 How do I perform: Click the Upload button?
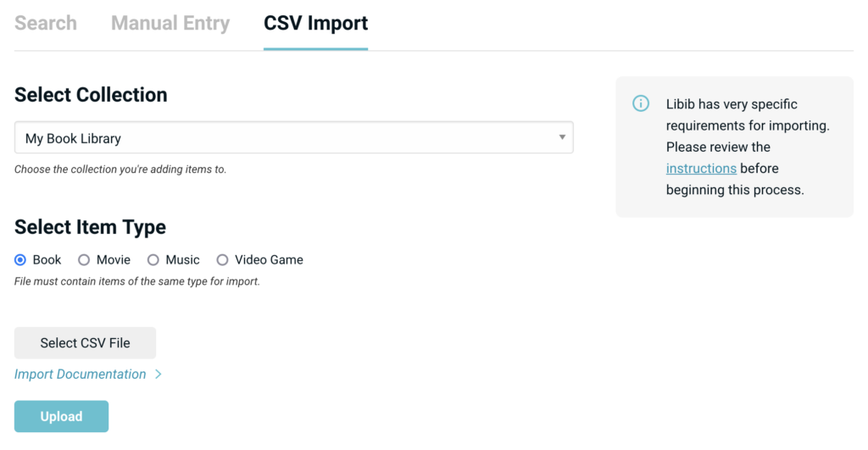click(61, 416)
